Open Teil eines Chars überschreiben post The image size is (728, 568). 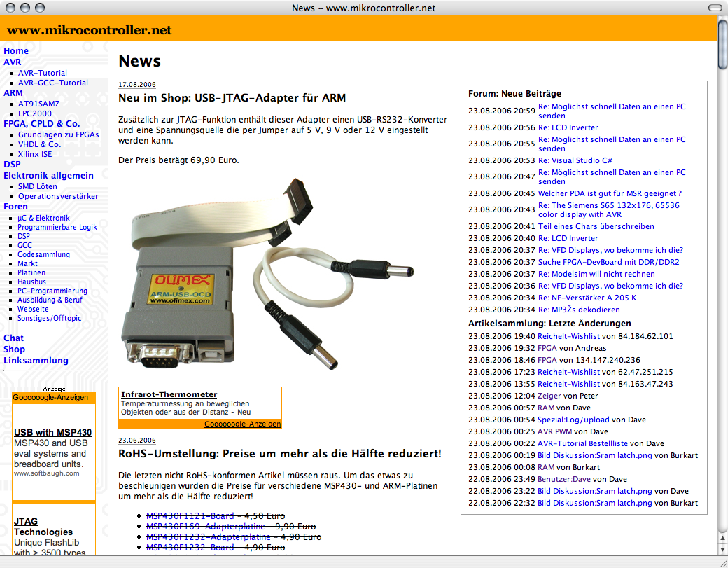click(x=596, y=227)
